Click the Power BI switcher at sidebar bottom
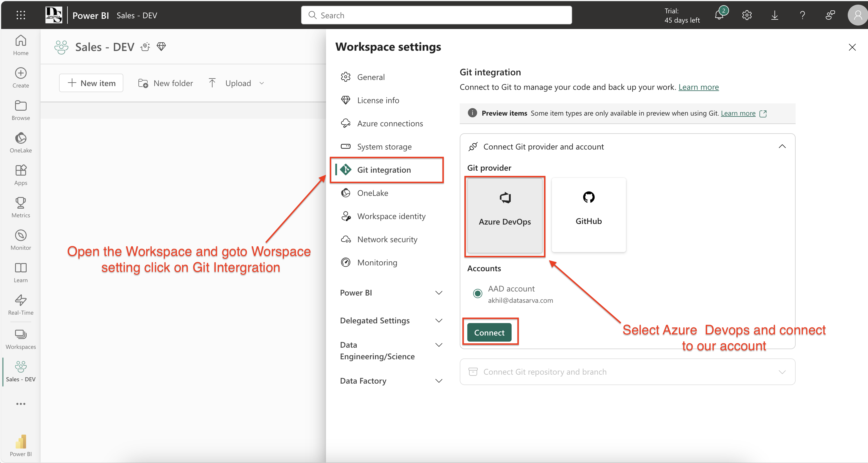Image resolution: width=868 pixels, height=463 pixels. tap(21, 445)
